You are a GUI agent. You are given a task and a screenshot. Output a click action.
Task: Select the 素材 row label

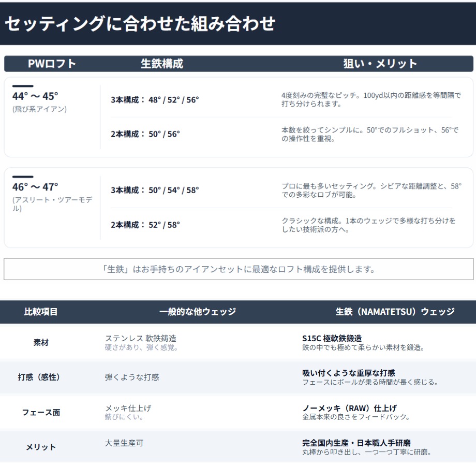[41, 343]
